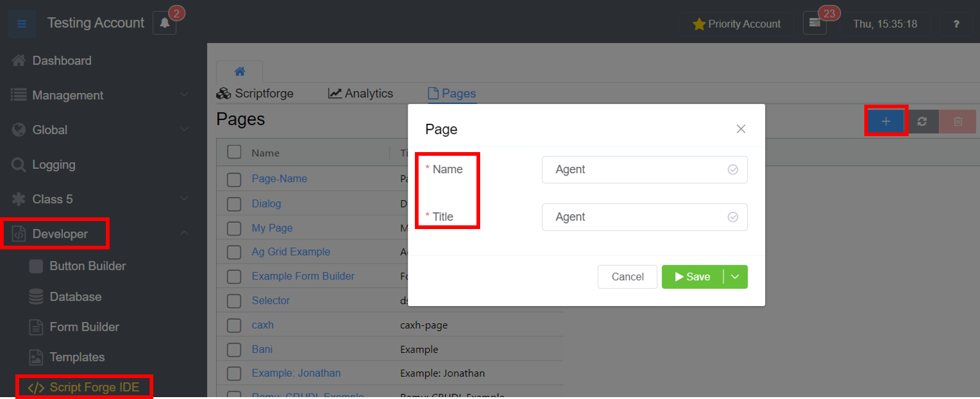Image resolution: width=980 pixels, height=399 pixels.
Task: Open Script Forge IDE in sidebar
Action: pos(94,387)
